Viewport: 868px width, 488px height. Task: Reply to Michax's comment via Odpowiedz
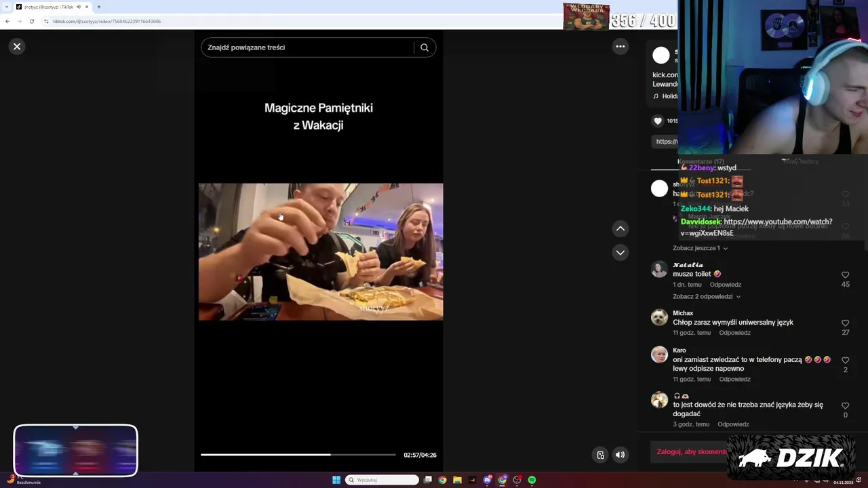tap(734, 333)
